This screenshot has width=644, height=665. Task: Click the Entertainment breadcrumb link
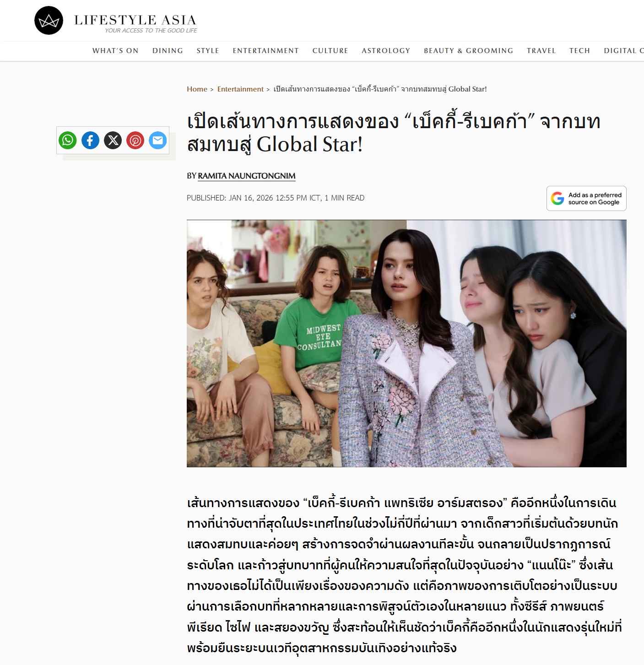click(240, 89)
